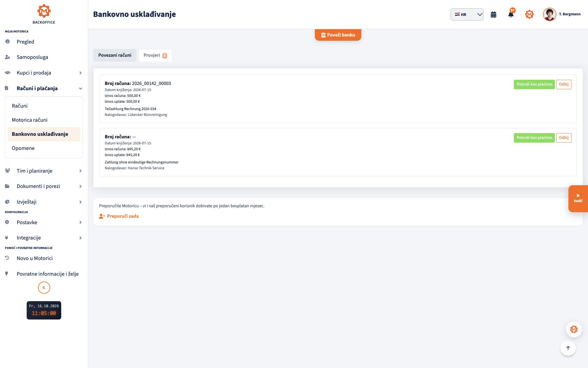The width and height of the screenshot is (588, 368).
Task: Confirm invoice 2026_00142_00003 as paid
Action: pos(534,84)
